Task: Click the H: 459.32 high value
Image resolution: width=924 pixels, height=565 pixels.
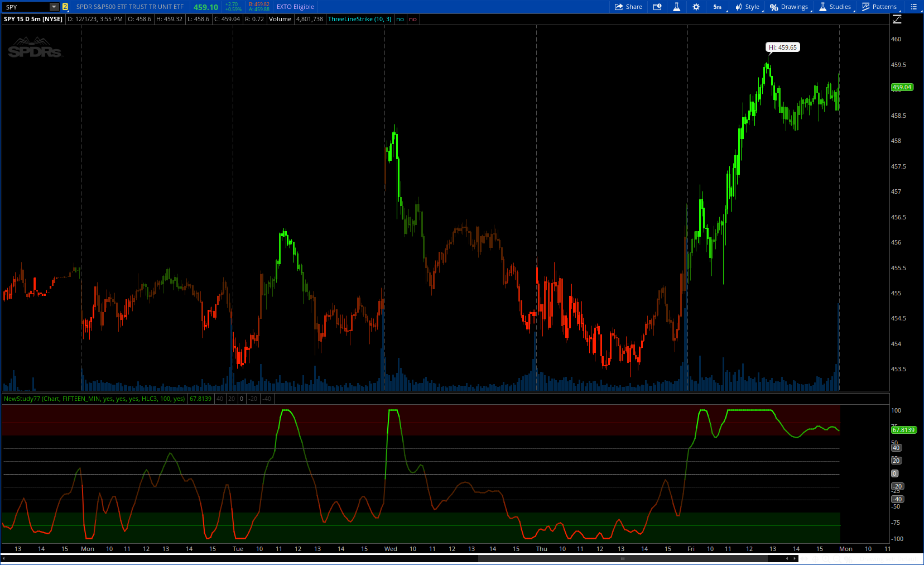Action: click(x=169, y=19)
